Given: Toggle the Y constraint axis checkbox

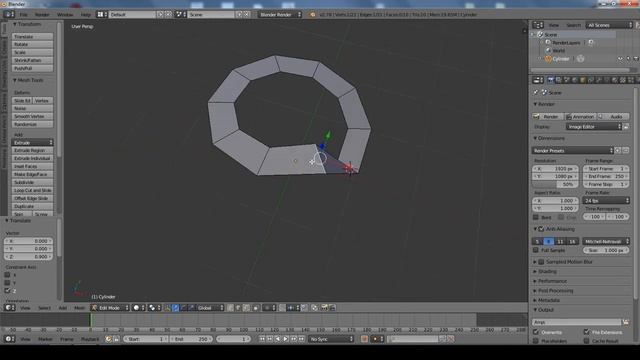Looking at the screenshot, I should 7,282.
